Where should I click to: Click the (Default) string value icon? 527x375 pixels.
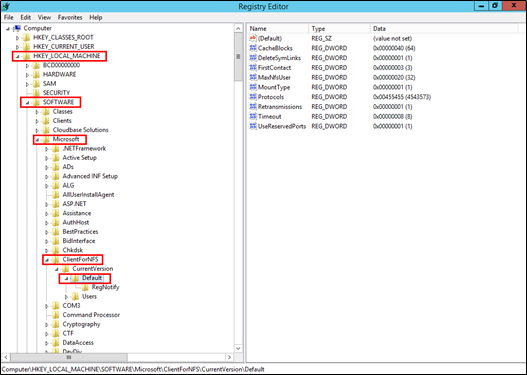point(253,38)
